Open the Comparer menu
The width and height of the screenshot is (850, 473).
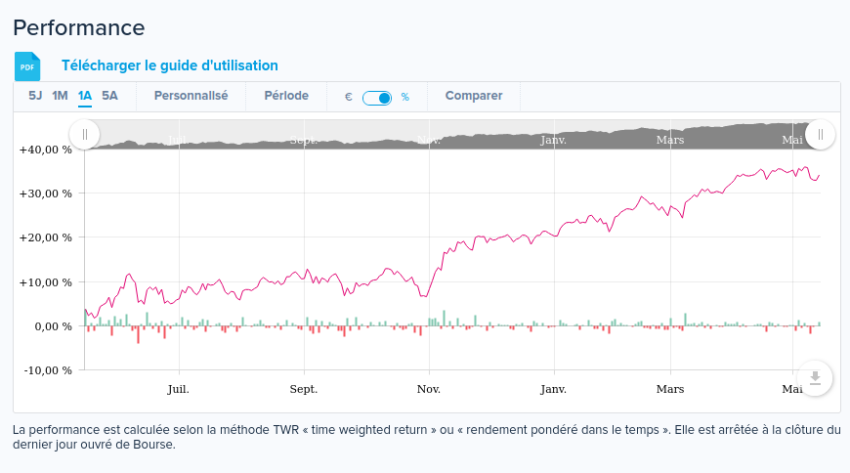click(x=473, y=96)
